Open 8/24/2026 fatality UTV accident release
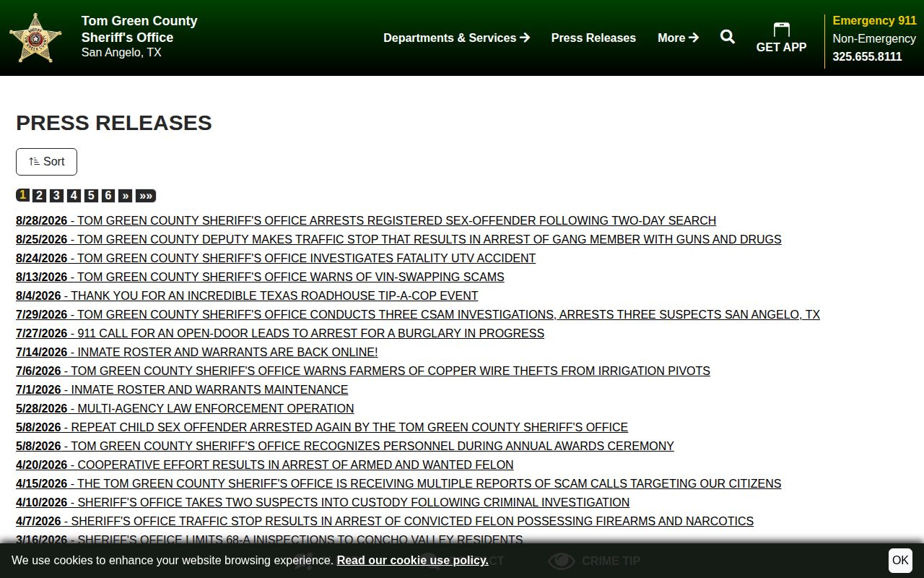The height and width of the screenshot is (578, 924). point(276,258)
